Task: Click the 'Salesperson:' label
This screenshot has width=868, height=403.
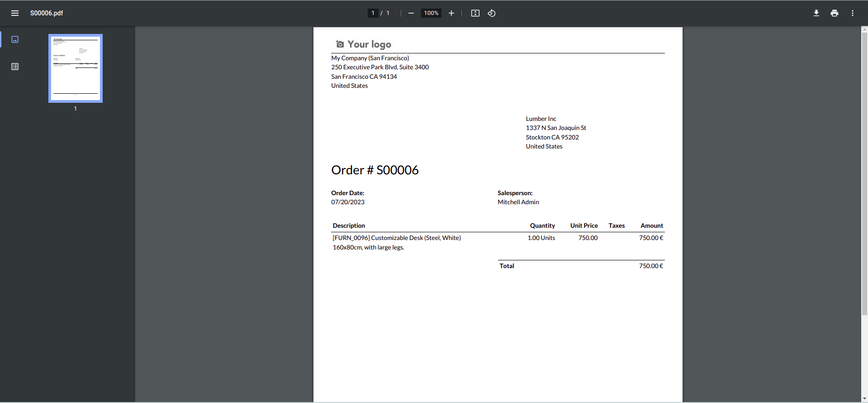Action: pos(515,193)
